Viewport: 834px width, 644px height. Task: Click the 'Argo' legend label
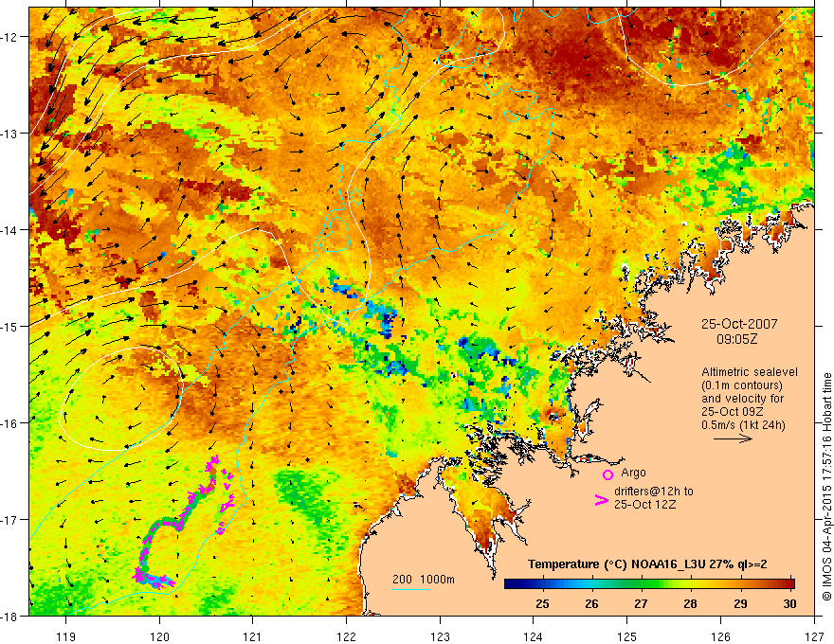[x=633, y=473]
